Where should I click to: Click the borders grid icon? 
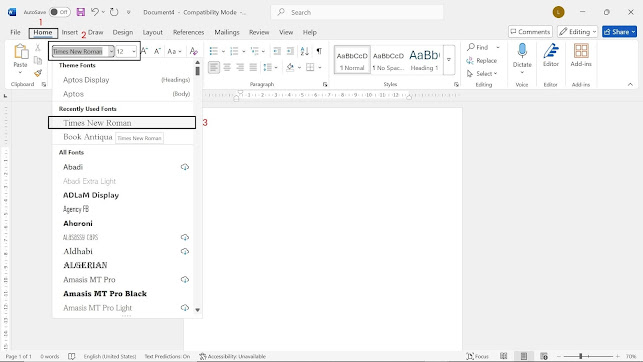tap(310, 67)
